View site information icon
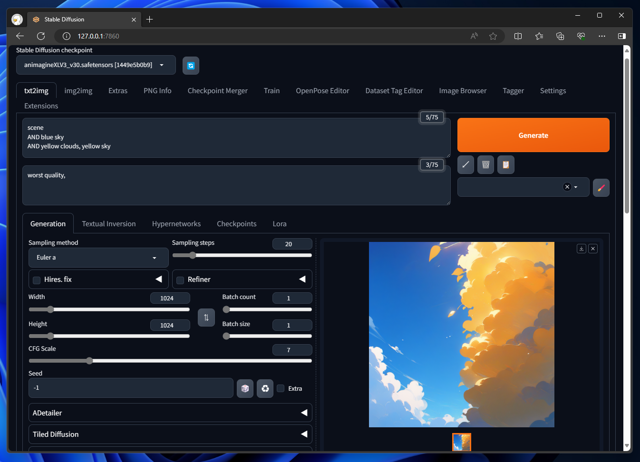The image size is (640, 462). pyautogui.click(x=66, y=36)
